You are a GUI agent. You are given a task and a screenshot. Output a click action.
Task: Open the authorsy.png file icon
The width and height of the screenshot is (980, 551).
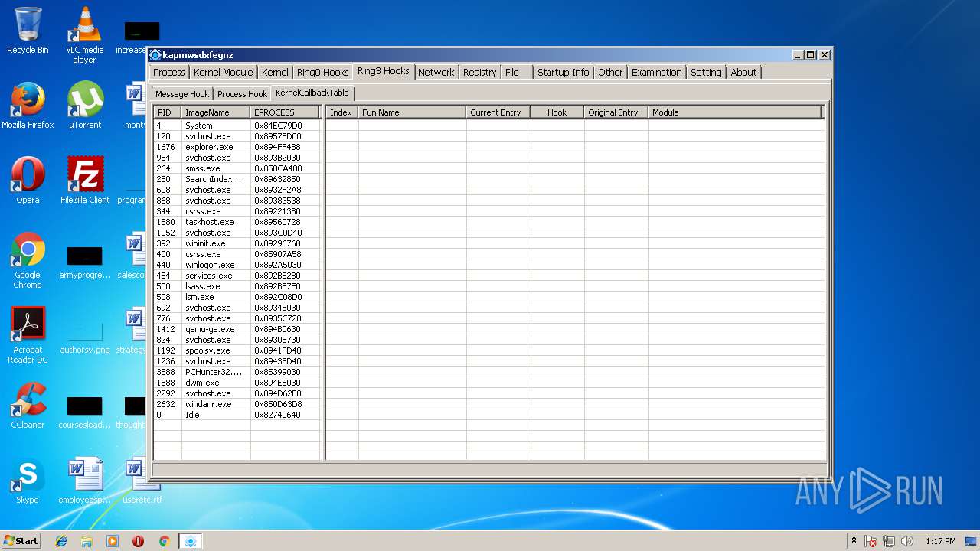tap(84, 335)
